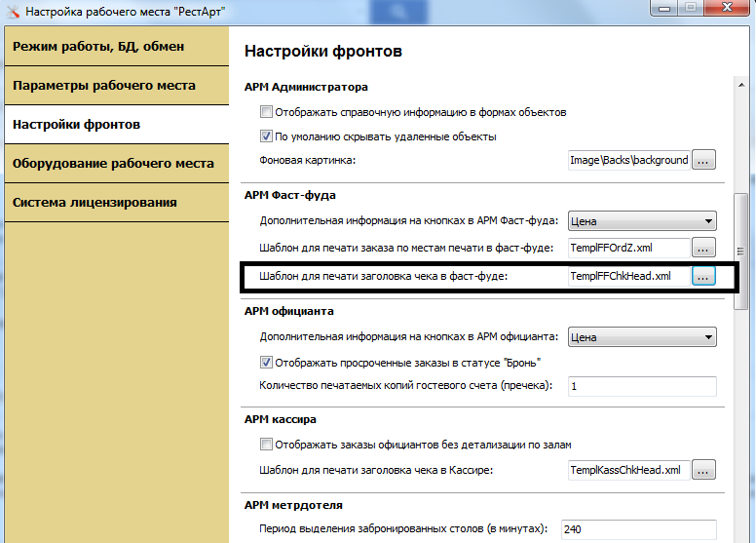Click the 'АРМ официанта' heading
This screenshot has width=756, height=543.
click(288, 311)
